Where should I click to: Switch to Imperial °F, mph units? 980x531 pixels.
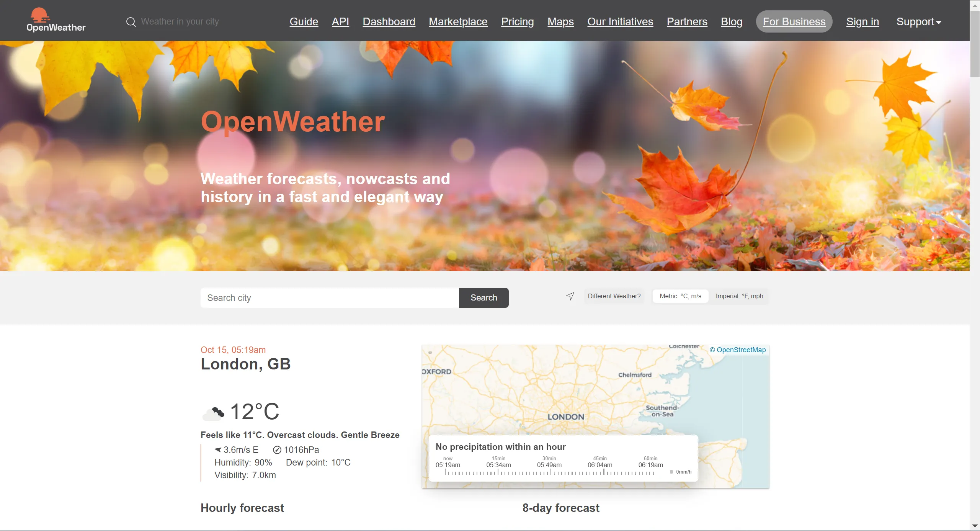[x=739, y=296]
